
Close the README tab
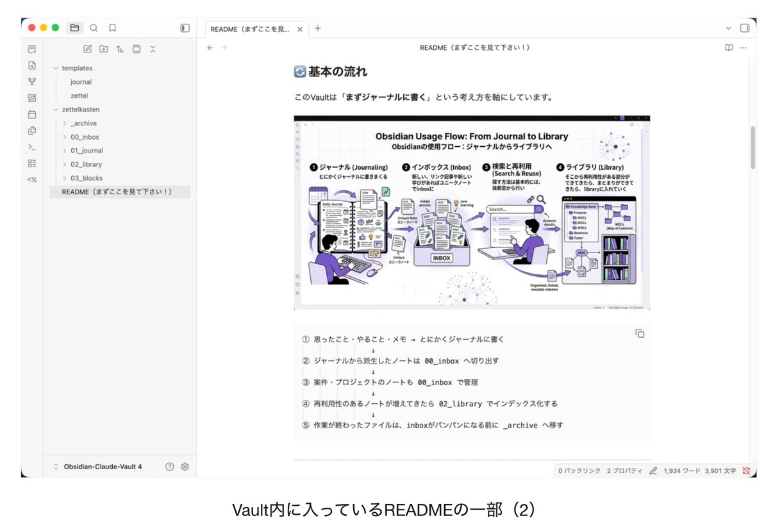coord(300,29)
